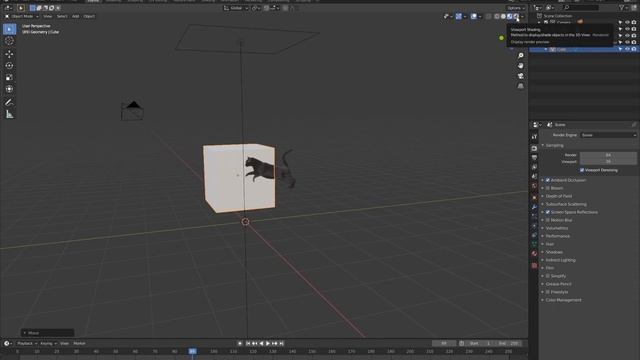Click the pan view hand icon
This screenshot has width=640, height=360.
520,66
